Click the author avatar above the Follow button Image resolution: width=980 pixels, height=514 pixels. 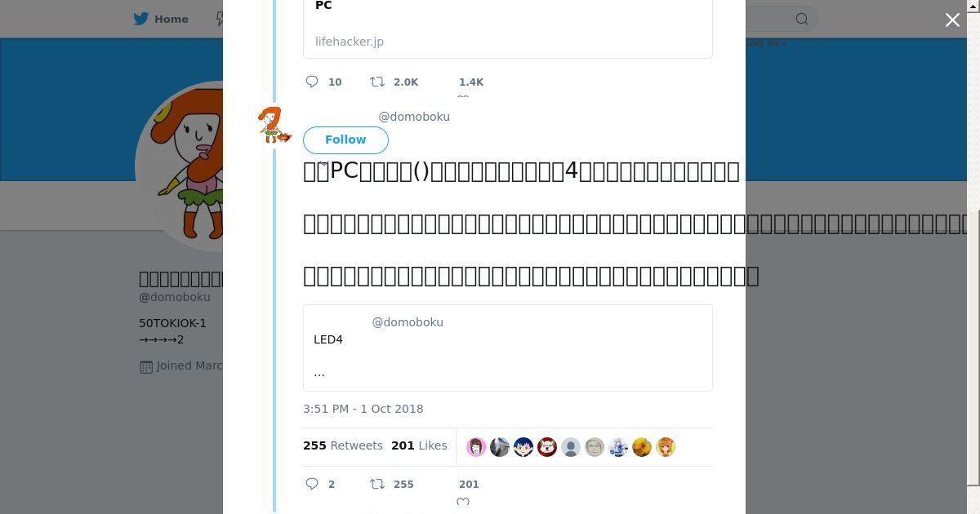[x=274, y=126]
